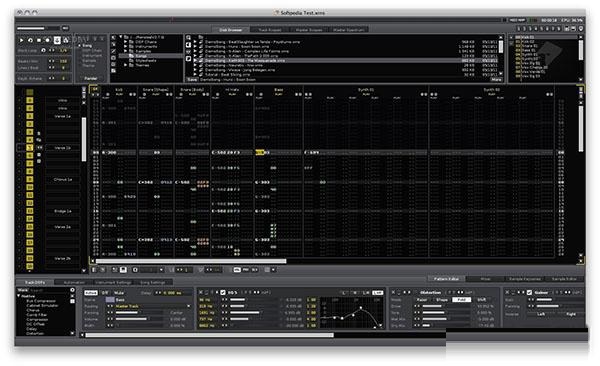Toggle the highlighted pattern follow icon
Screen dimensions: 600x366
tap(57, 40)
